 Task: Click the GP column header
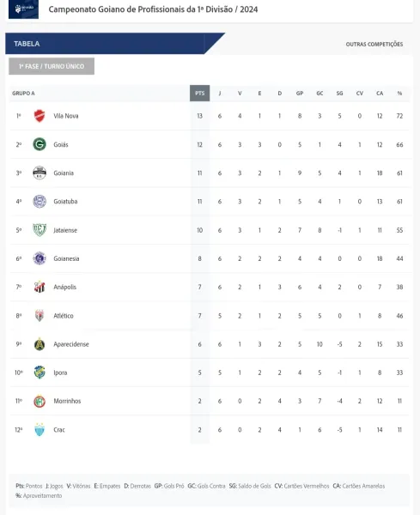pyautogui.click(x=300, y=94)
